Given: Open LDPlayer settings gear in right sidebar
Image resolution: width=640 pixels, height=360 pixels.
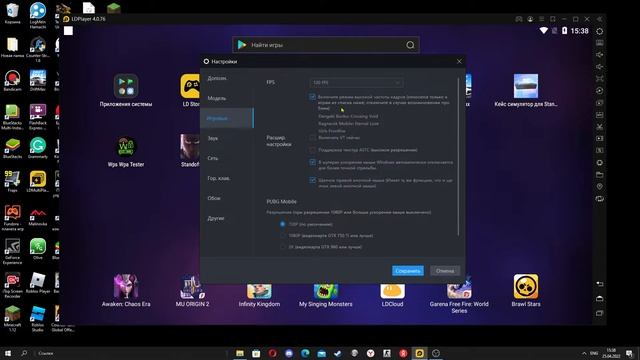Looking at the screenshot, I should coord(599,31).
